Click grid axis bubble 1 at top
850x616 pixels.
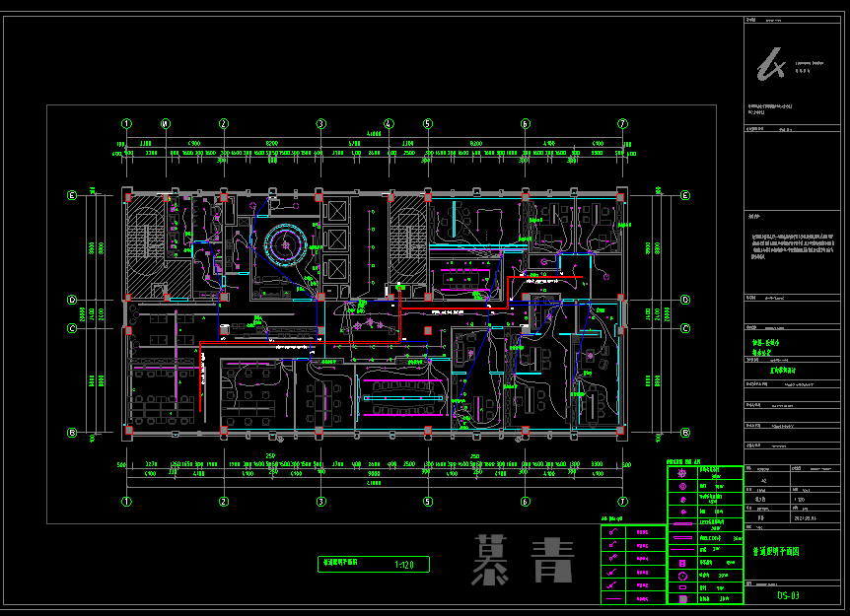coord(126,124)
